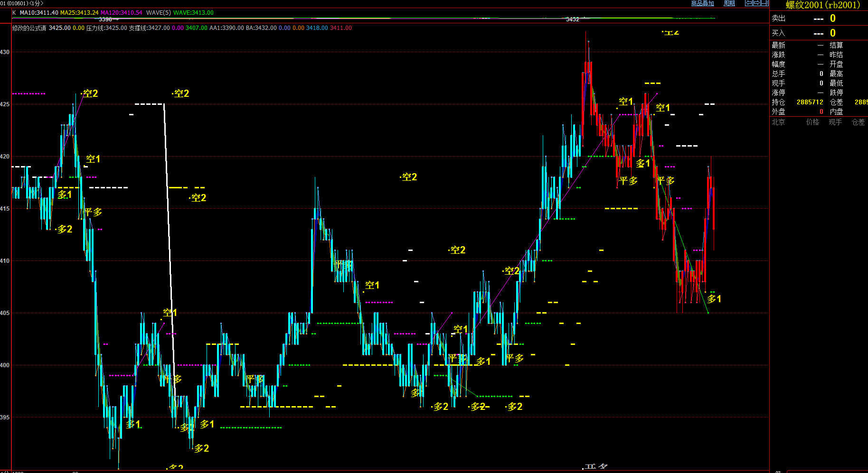This screenshot has height=473, width=868.
Task: Toggle the side quote panel layout icon
Action: [x=764, y=3]
